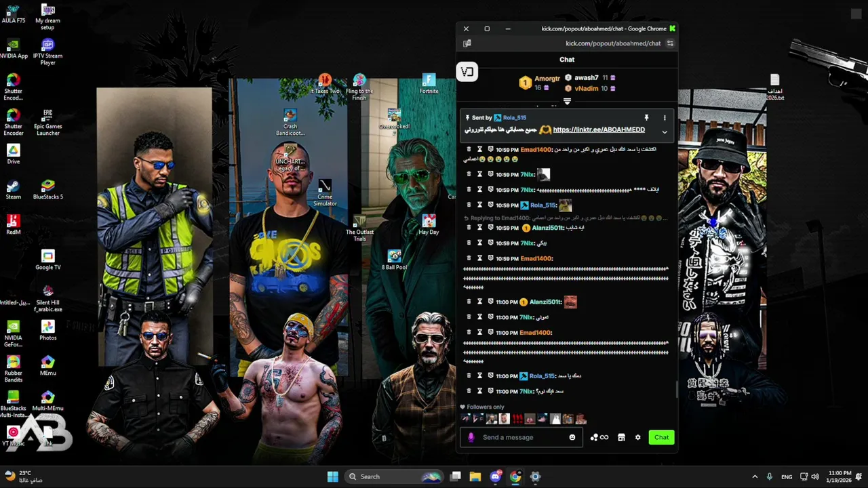This screenshot has height=488, width=868.
Task: Click the trash icon on Emad1400's first 10:59 PM message
Action: tap(469, 149)
